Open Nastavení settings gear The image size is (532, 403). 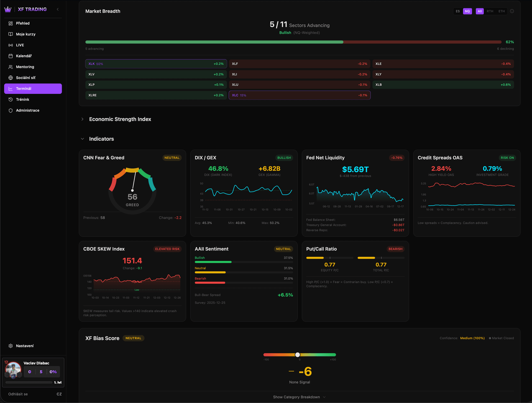(11, 346)
